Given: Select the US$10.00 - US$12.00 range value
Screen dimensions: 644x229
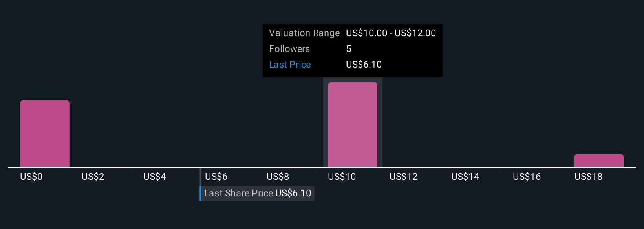Looking at the screenshot, I should 391,33.
